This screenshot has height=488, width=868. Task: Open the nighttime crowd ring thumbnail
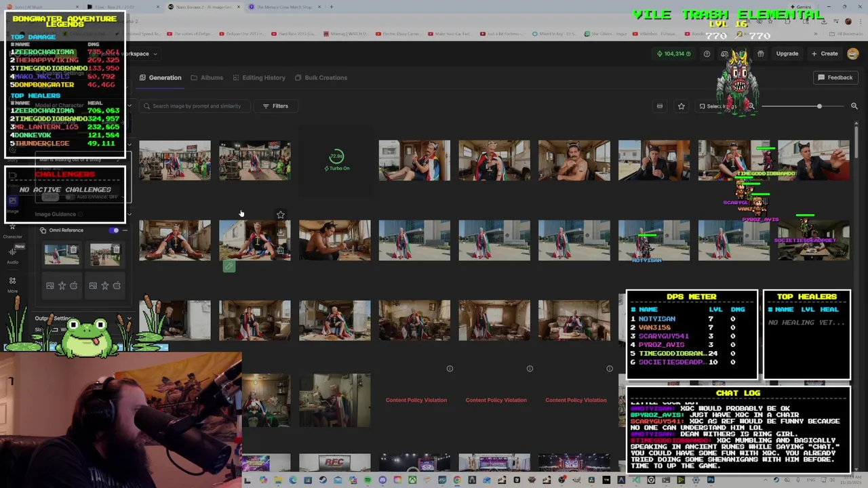pyautogui.click(x=255, y=160)
